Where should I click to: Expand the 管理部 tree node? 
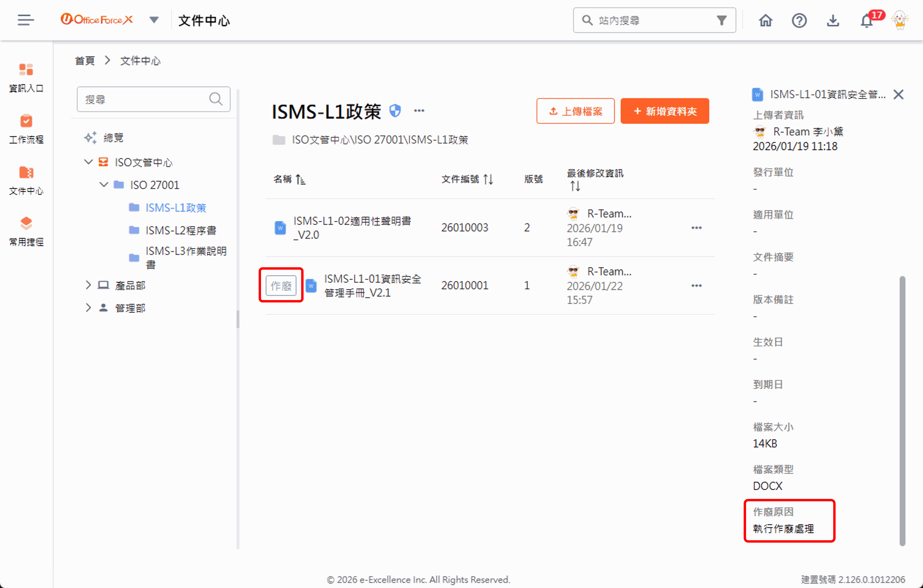tap(88, 308)
